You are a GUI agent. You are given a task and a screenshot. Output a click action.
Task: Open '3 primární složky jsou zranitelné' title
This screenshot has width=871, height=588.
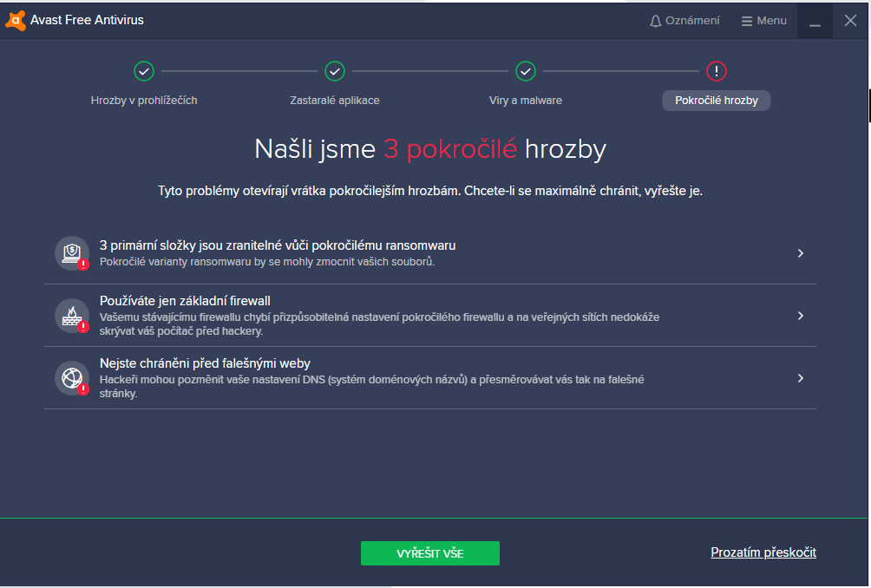click(278, 245)
